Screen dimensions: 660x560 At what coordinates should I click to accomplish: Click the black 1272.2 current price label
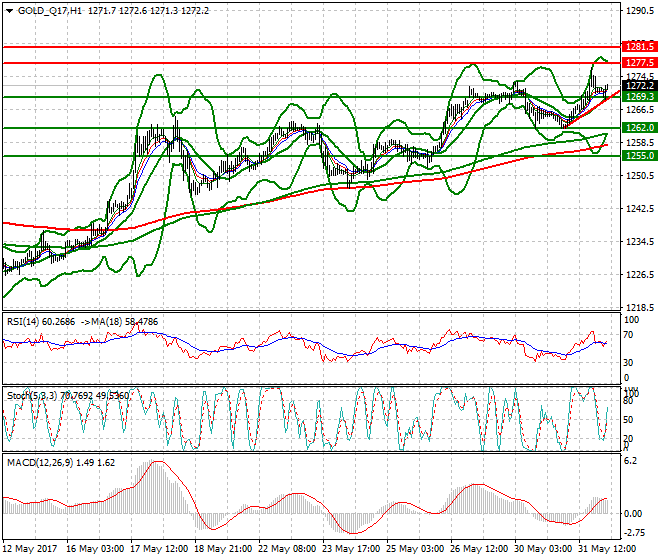[x=639, y=85]
